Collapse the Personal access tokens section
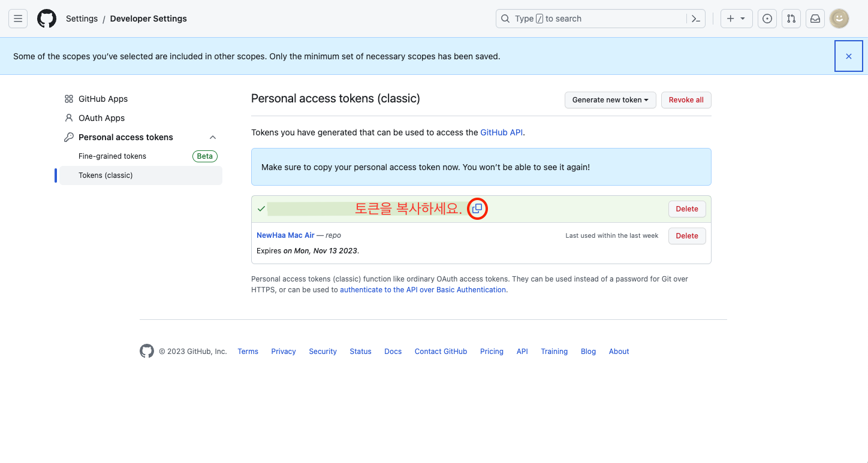The width and height of the screenshot is (868, 463). pos(213,137)
